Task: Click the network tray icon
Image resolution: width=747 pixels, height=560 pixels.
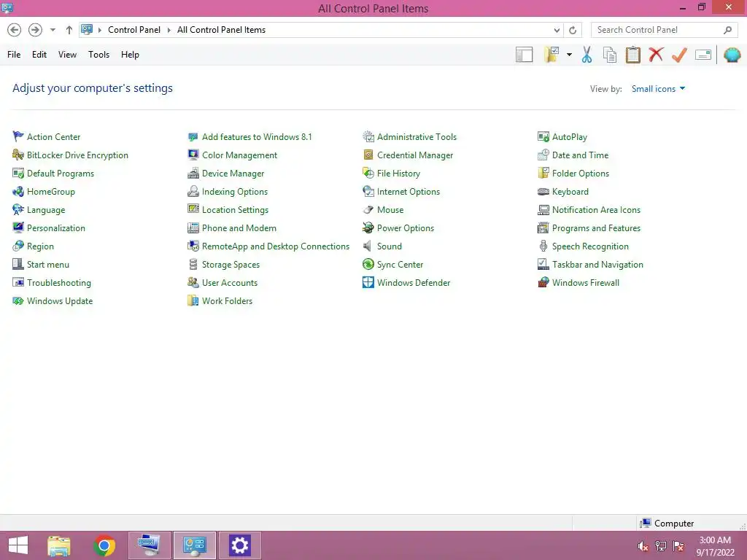Action: click(661, 545)
